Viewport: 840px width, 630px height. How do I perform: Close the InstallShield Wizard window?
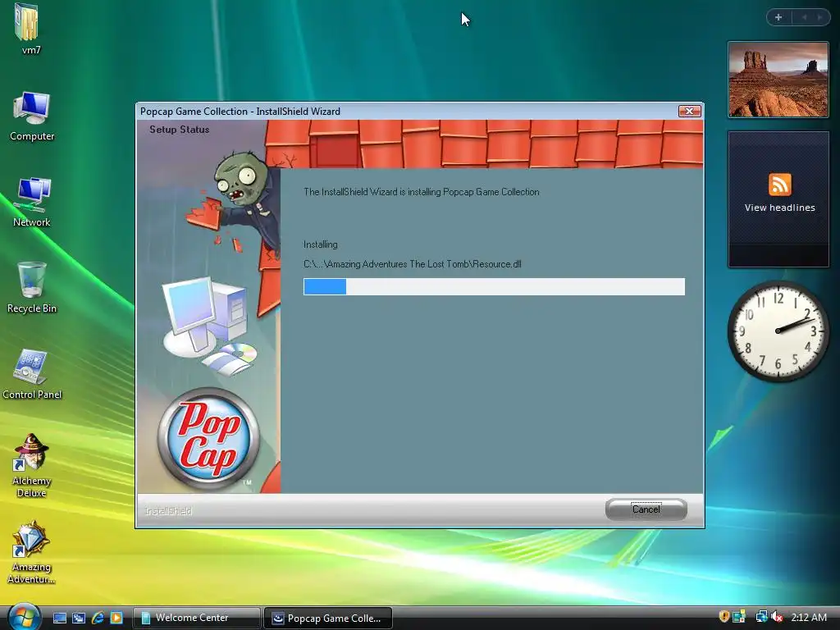click(689, 111)
